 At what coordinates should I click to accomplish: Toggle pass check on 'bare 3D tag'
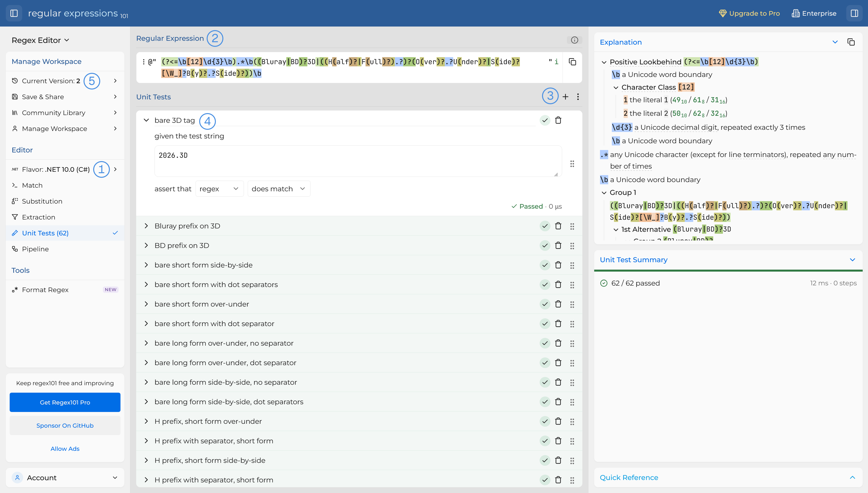tap(545, 120)
